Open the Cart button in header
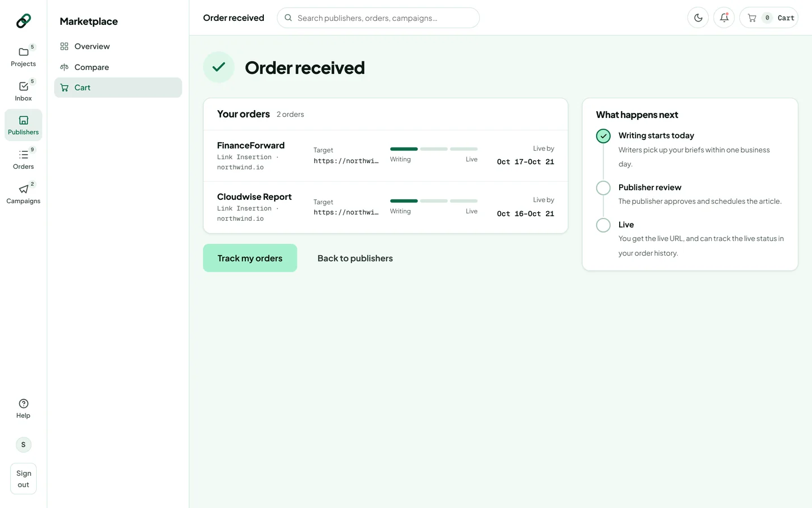812x508 pixels. (769, 17)
